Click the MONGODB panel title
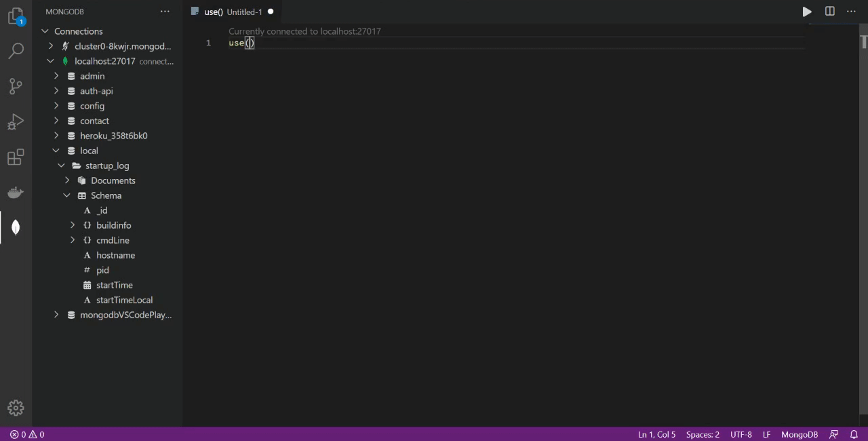 pos(64,12)
